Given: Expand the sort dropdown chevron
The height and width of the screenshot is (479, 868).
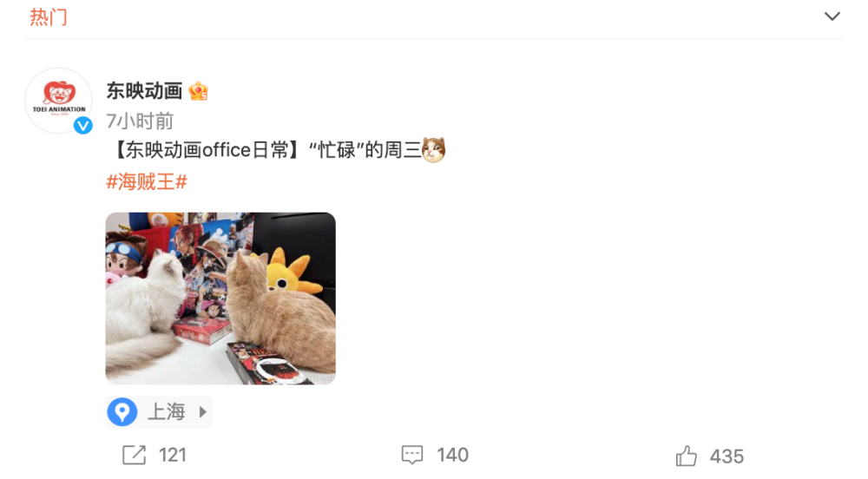Looking at the screenshot, I should 832,16.
